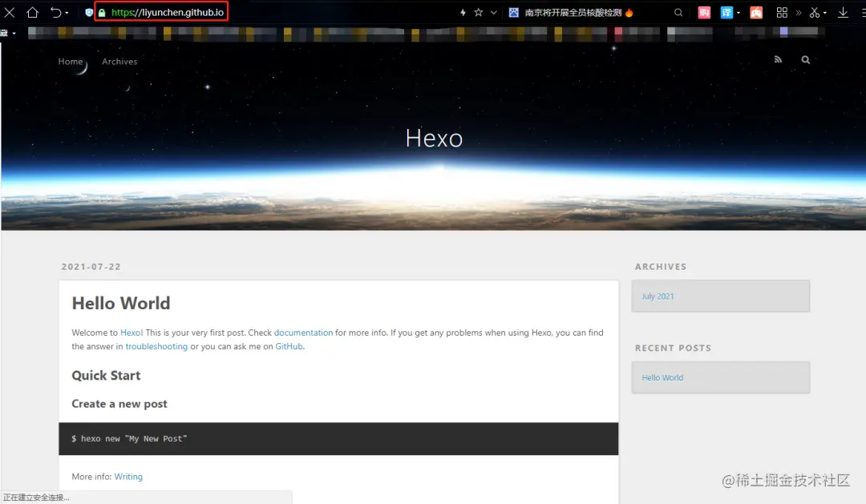Open the blue 译 translate extension

click(726, 12)
